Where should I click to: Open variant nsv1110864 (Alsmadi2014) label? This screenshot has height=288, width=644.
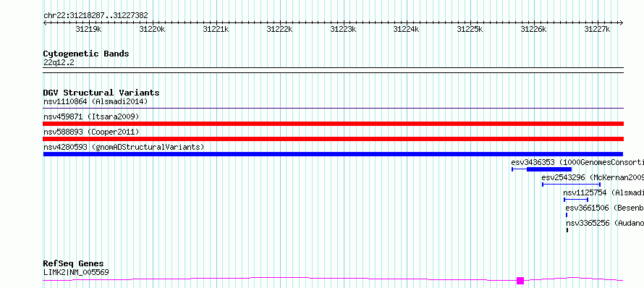pyautogui.click(x=96, y=101)
